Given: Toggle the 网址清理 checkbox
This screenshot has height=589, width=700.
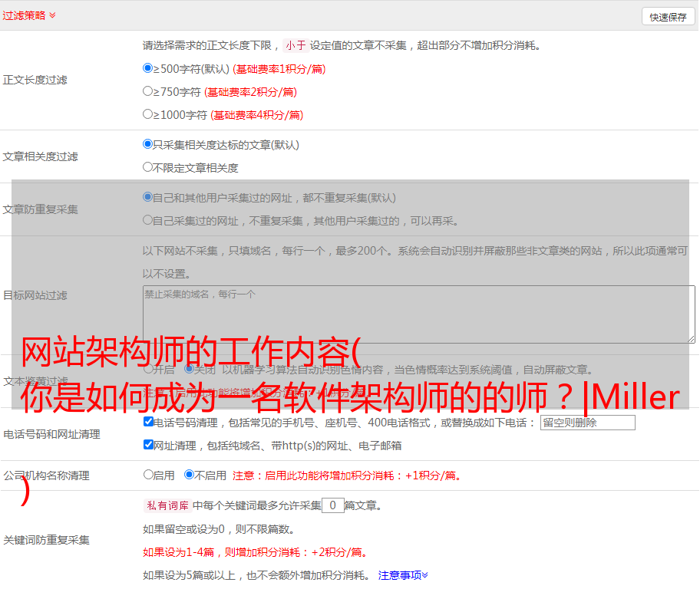Looking at the screenshot, I should coord(148,445).
